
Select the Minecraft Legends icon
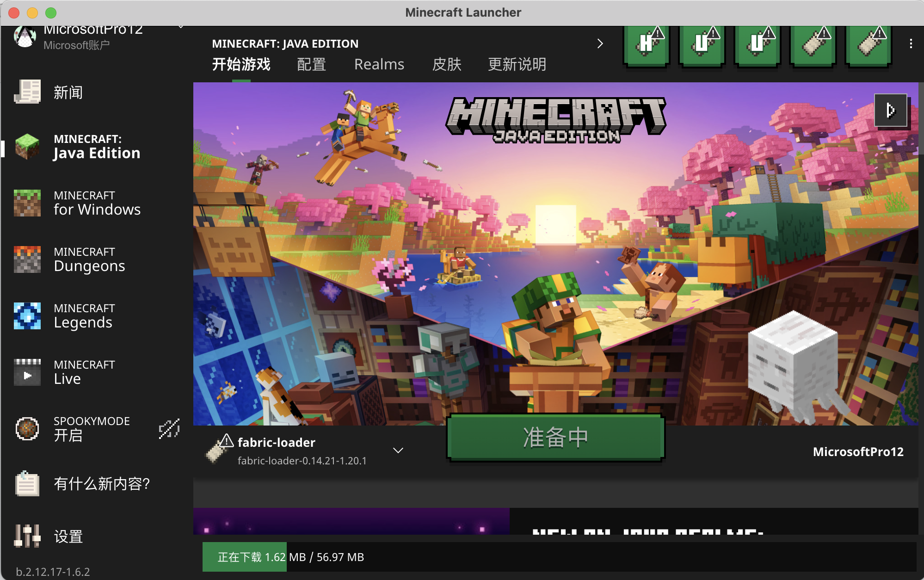click(27, 315)
